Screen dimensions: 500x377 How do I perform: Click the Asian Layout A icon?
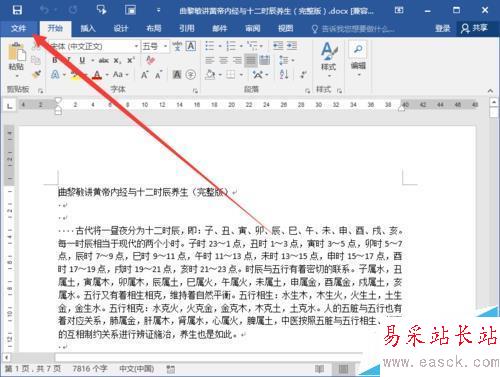[258, 75]
